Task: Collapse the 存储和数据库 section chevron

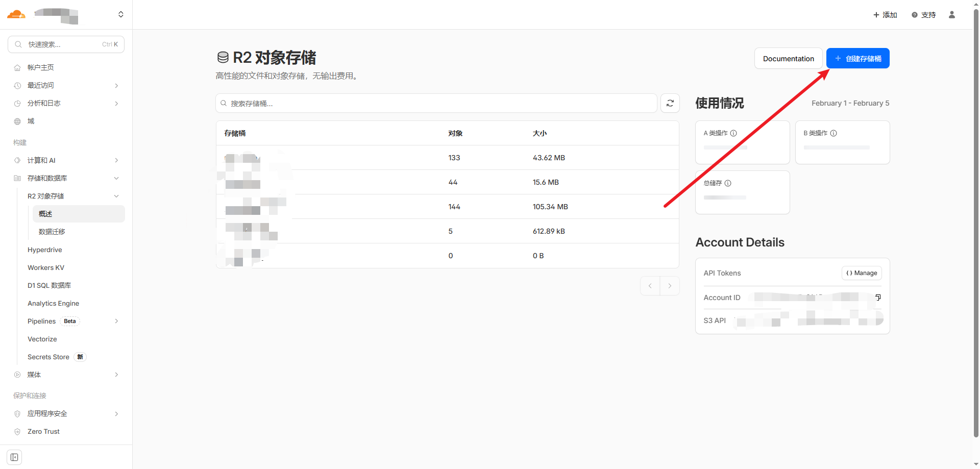Action: tap(116, 178)
